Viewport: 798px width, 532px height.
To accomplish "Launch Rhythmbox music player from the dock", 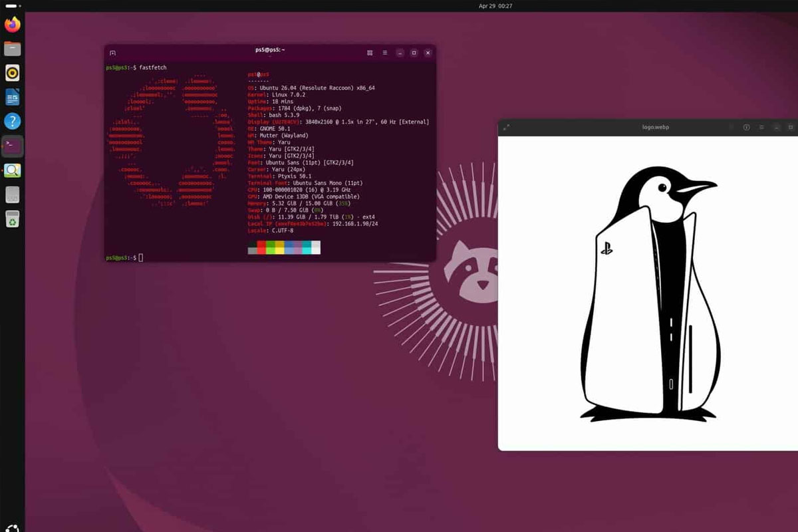I will coord(12,72).
